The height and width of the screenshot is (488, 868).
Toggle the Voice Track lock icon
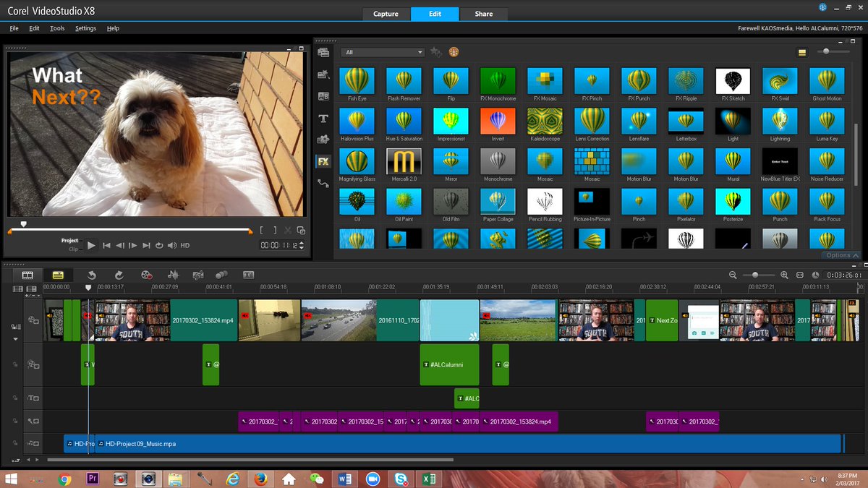click(x=14, y=421)
